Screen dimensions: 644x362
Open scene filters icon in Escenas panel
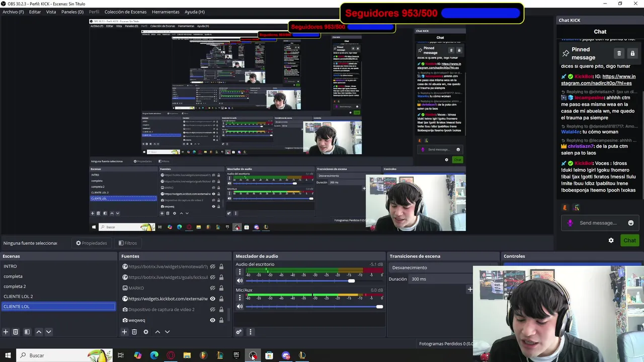[27, 332]
